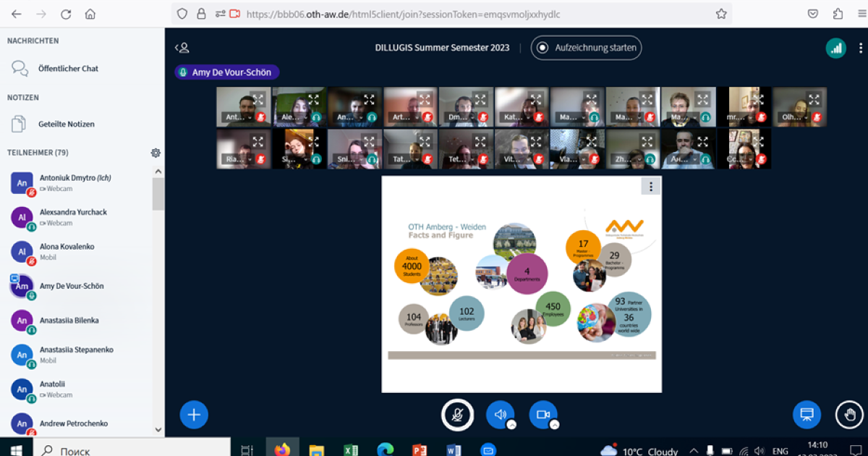This screenshot has height=456, width=868.
Task: Hide the user list panel icon
Action: (182, 48)
